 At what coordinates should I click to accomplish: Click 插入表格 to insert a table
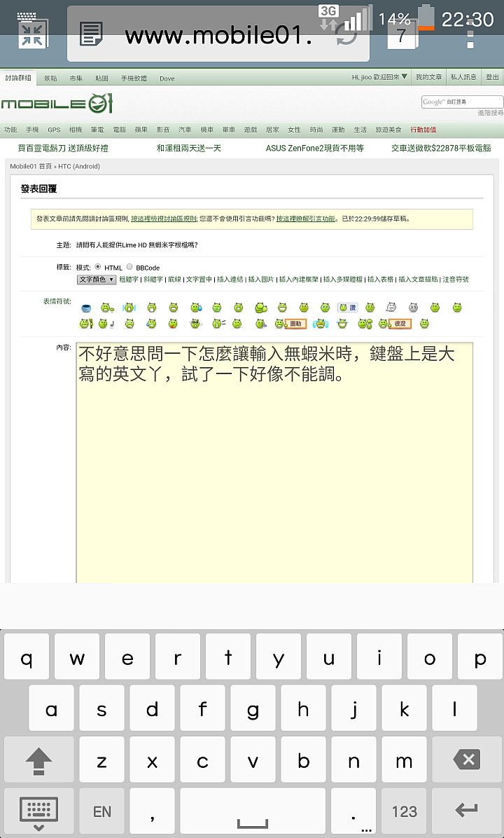[381, 280]
